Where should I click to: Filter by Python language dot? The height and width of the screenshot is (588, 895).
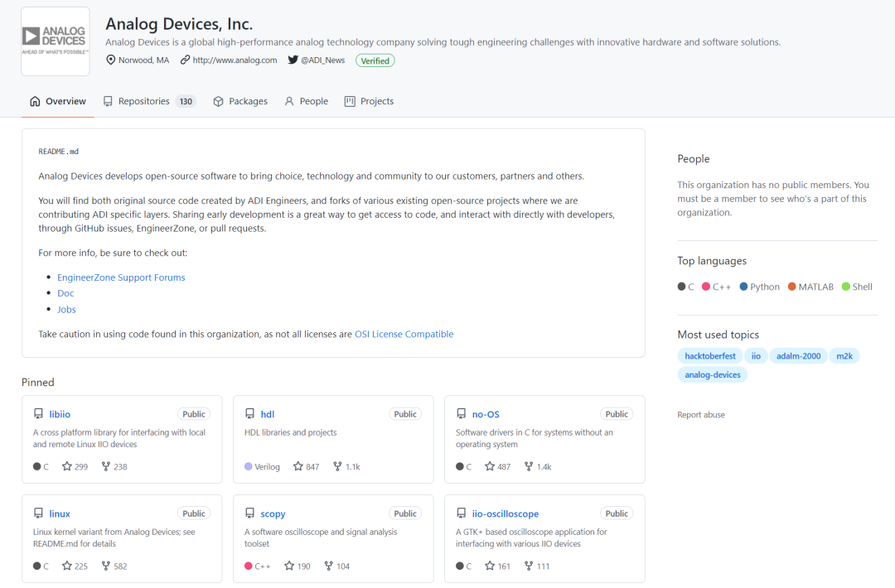point(743,287)
